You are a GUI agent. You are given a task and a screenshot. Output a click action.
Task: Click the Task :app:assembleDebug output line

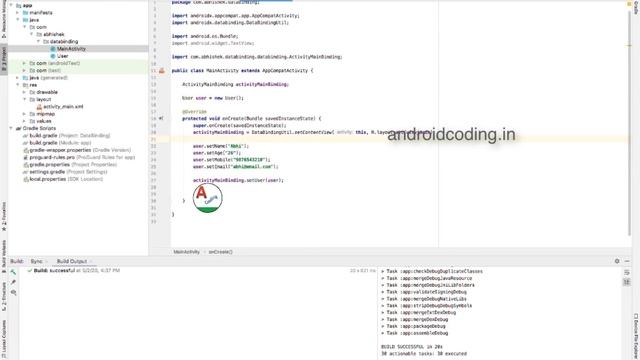pos(415,333)
